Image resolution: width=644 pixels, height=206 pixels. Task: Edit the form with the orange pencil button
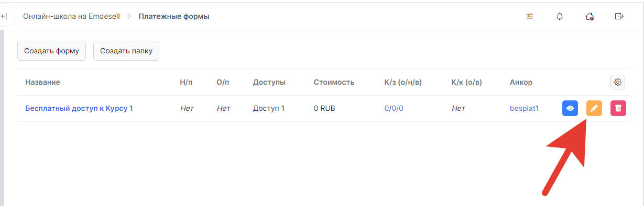click(594, 108)
